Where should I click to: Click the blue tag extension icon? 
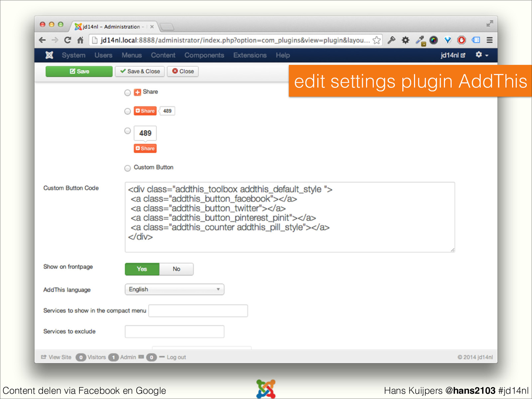(x=476, y=40)
